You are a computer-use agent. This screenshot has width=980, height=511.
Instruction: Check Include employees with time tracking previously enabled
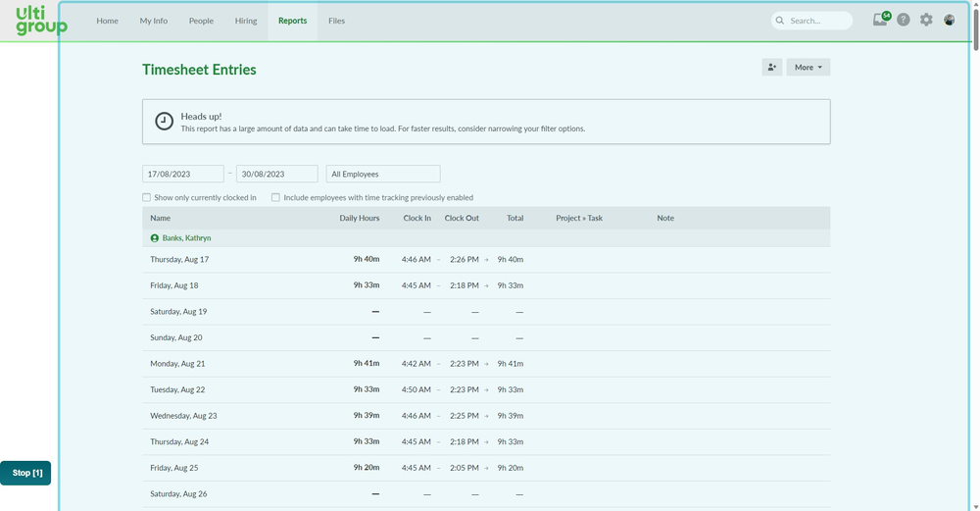275,197
